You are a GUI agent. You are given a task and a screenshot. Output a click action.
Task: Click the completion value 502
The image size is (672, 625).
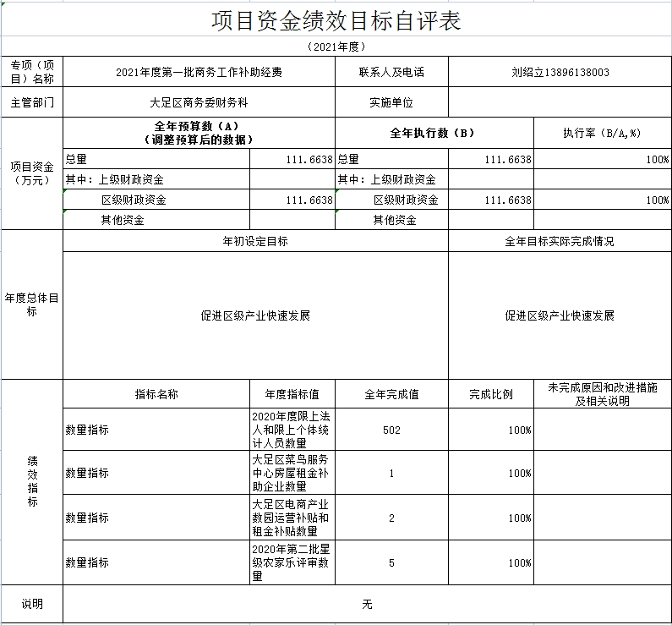pyautogui.click(x=391, y=429)
